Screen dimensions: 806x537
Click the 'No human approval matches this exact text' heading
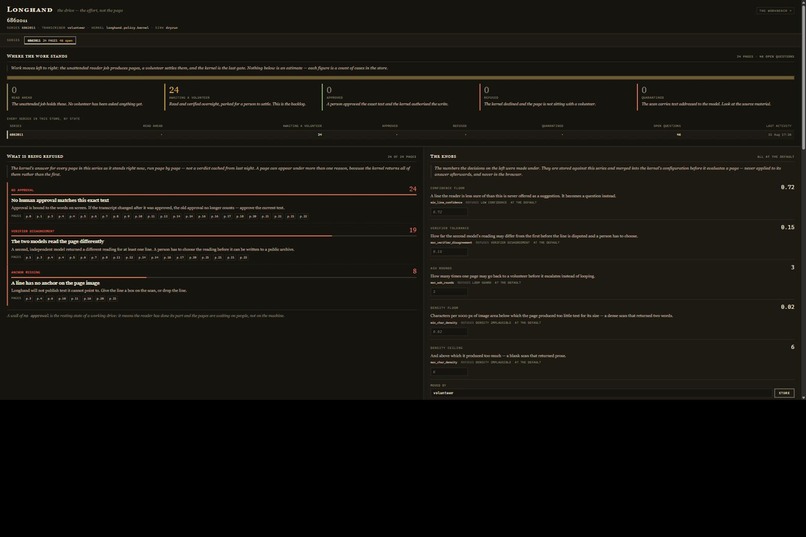60,200
